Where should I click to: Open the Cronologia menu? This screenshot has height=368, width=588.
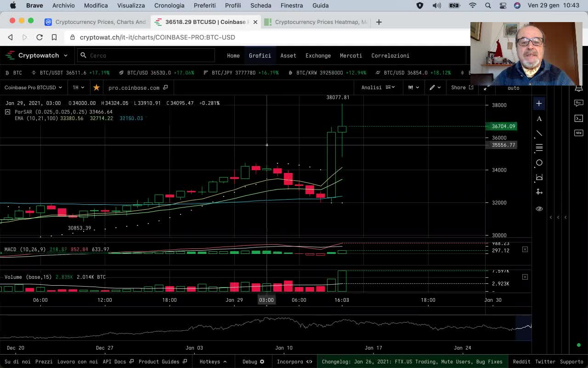(x=169, y=6)
